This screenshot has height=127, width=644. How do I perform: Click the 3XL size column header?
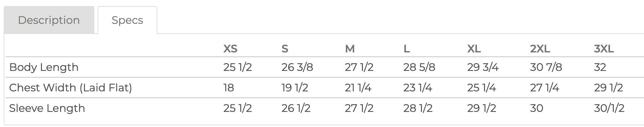click(604, 49)
